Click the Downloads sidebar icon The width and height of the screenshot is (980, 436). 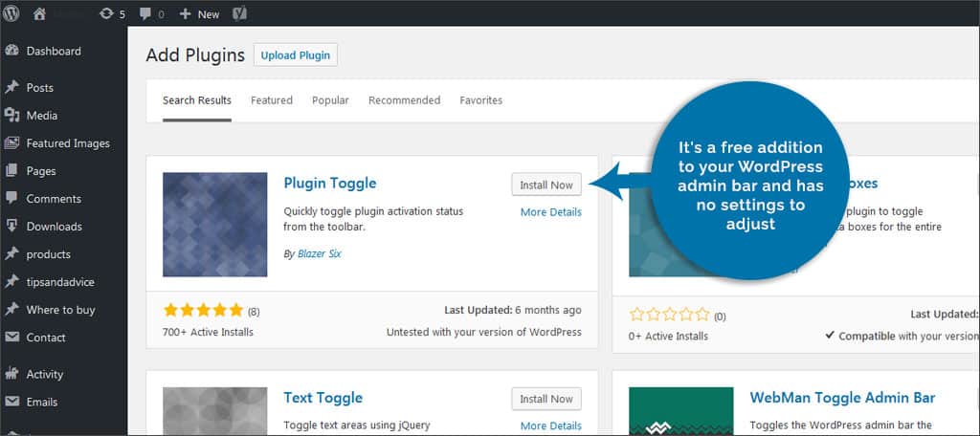[x=11, y=226]
